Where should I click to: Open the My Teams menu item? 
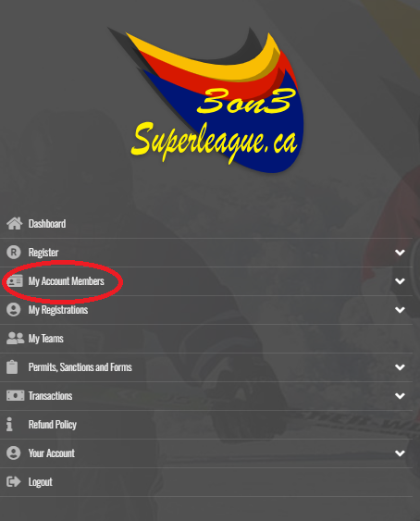206,339
